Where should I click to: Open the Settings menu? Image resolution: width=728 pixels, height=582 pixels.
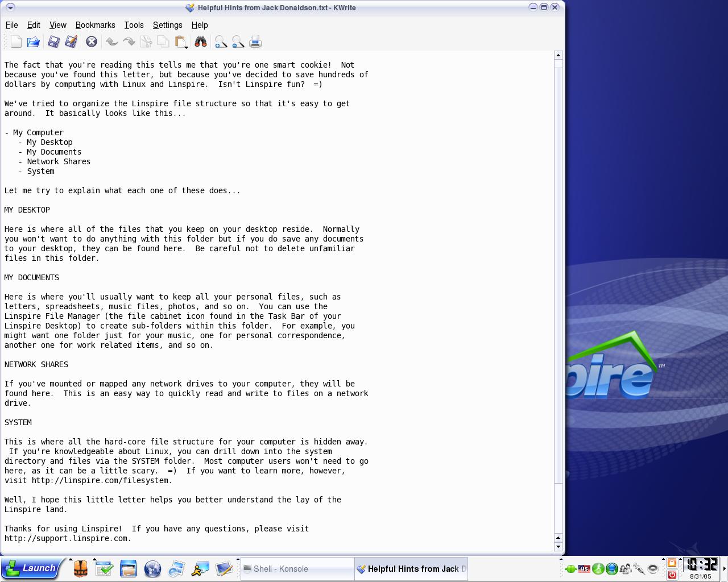(x=168, y=25)
